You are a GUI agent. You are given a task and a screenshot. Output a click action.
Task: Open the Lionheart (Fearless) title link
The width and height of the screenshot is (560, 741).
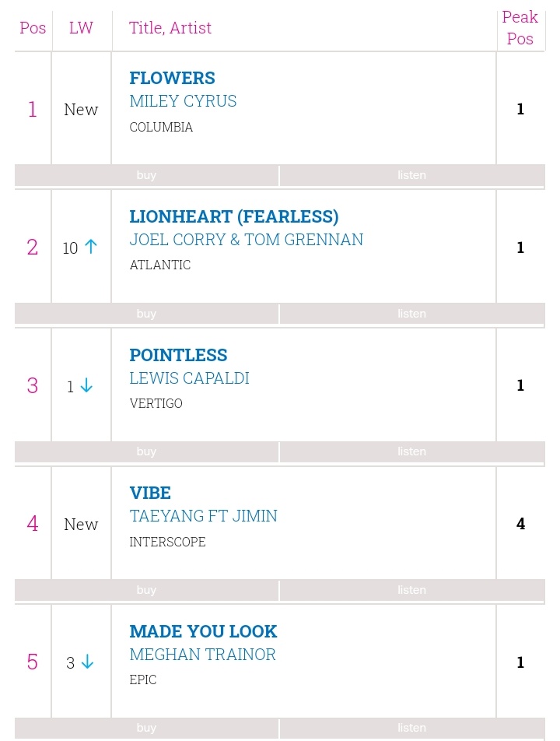click(234, 216)
